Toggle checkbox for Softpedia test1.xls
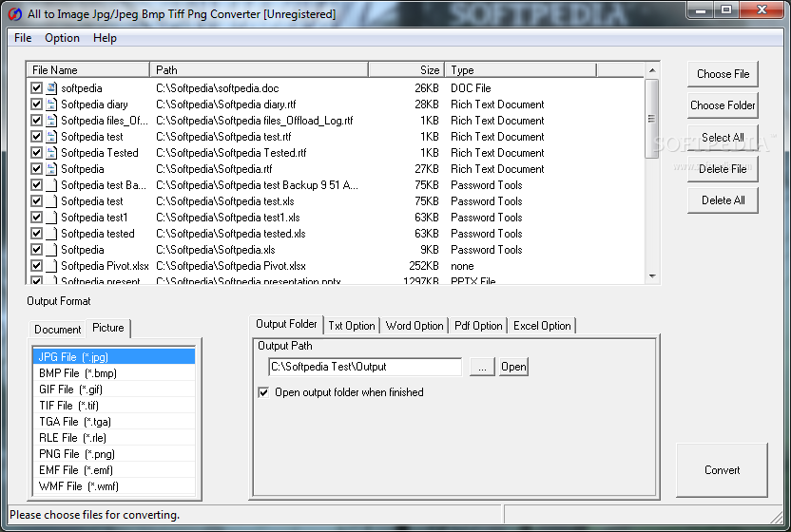 36,218
